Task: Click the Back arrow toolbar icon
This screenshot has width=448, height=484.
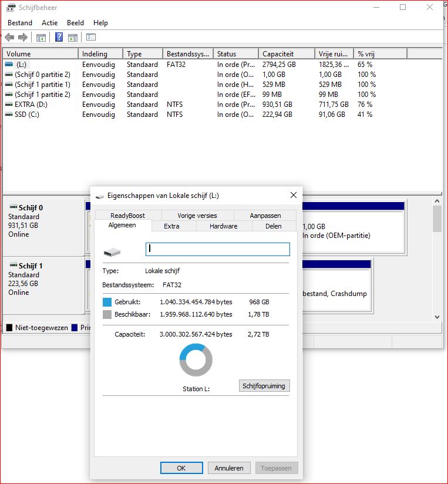Action: (9, 38)
